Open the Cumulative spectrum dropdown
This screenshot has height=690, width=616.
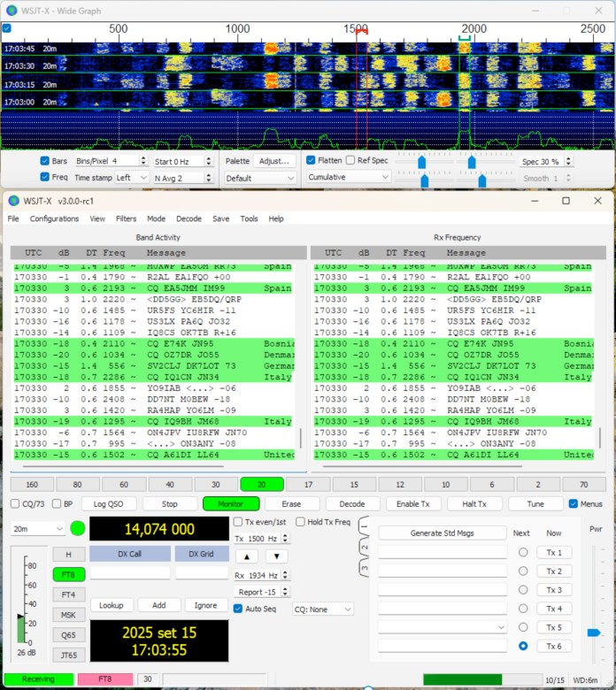[348, 177]
